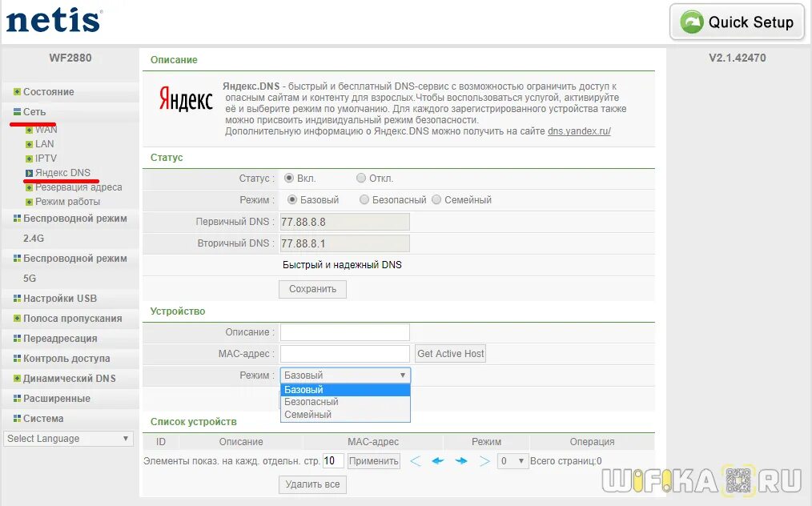Image resolution: width=812 pixels, height=506 pixels.
Task: Click the next page arrow icon
Action: 461,461
